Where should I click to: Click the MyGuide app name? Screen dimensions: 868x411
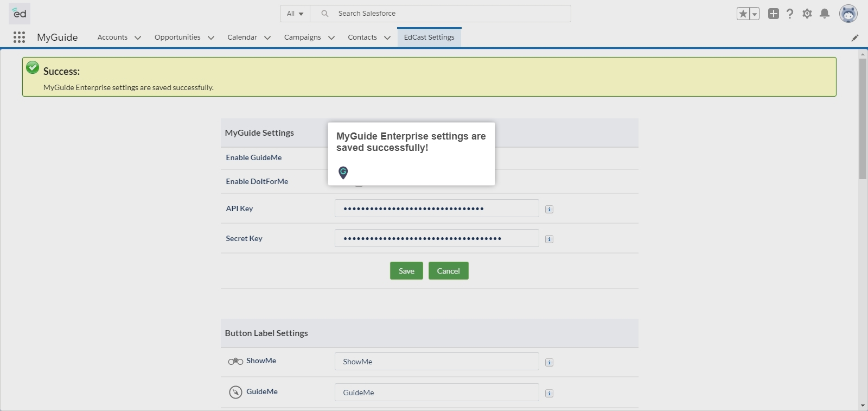[58, 37]
